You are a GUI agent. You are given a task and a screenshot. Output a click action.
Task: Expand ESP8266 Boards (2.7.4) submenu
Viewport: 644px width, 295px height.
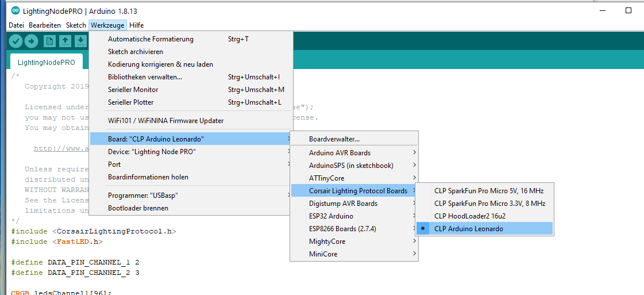tap(354, 228)
